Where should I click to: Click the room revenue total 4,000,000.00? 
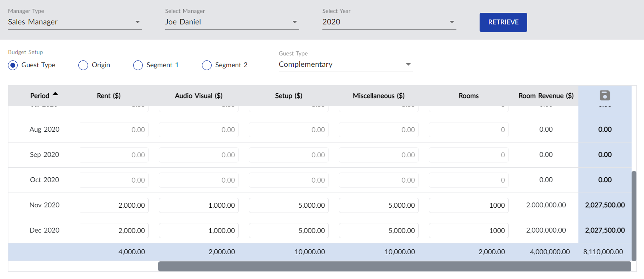[550, 252]
